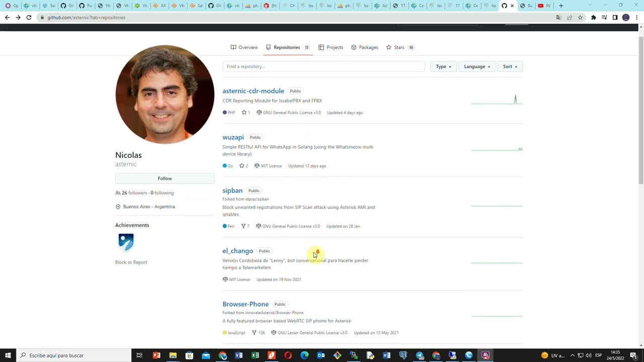Open a new browser tab
This screenshot has height=362, width=644.
tap(561, 6)
